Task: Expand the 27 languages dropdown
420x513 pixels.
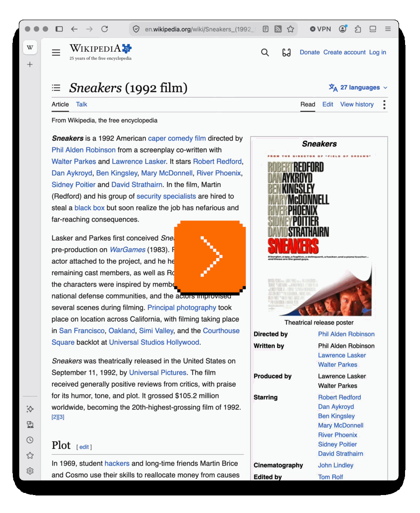Action: pos(358,88)
